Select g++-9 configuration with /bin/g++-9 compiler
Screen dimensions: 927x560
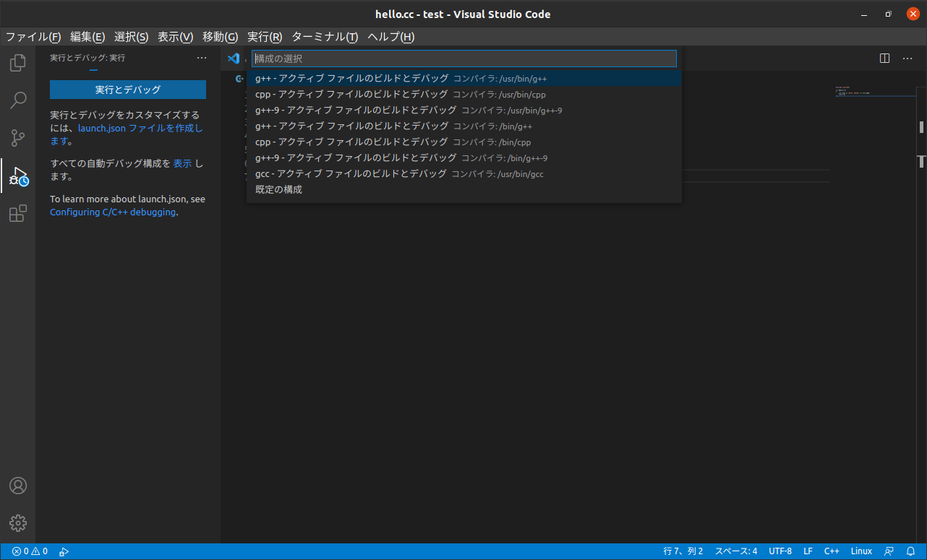coord(464,158)
